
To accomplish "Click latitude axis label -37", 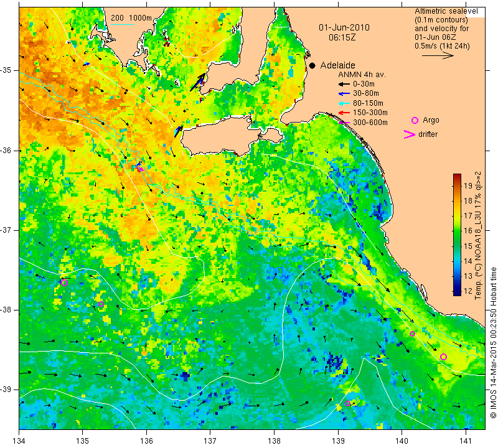I will coord(7,230).
